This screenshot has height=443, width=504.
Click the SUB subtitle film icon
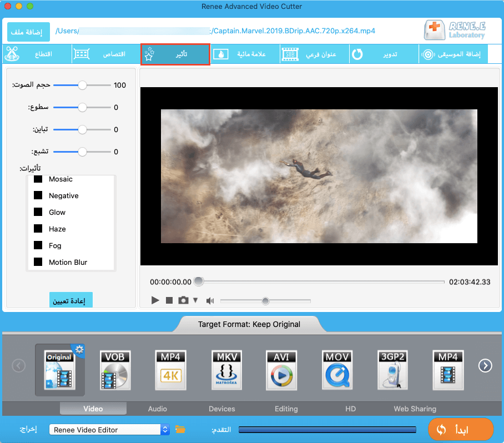(290, 54)
